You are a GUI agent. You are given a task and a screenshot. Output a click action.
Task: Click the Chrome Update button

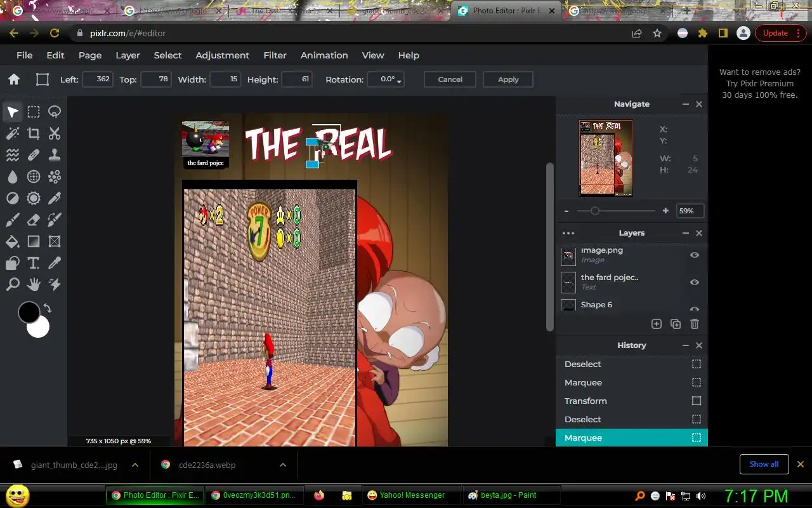(780, 33)
